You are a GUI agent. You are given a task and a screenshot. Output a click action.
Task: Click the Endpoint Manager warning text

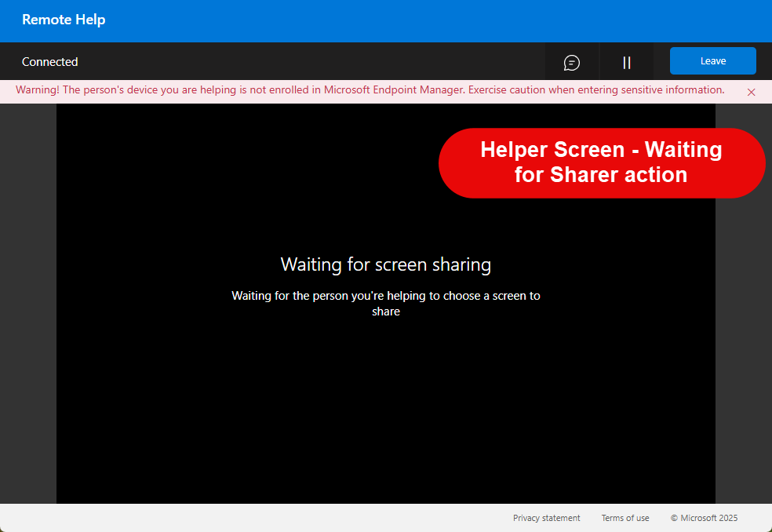point(370,90)
